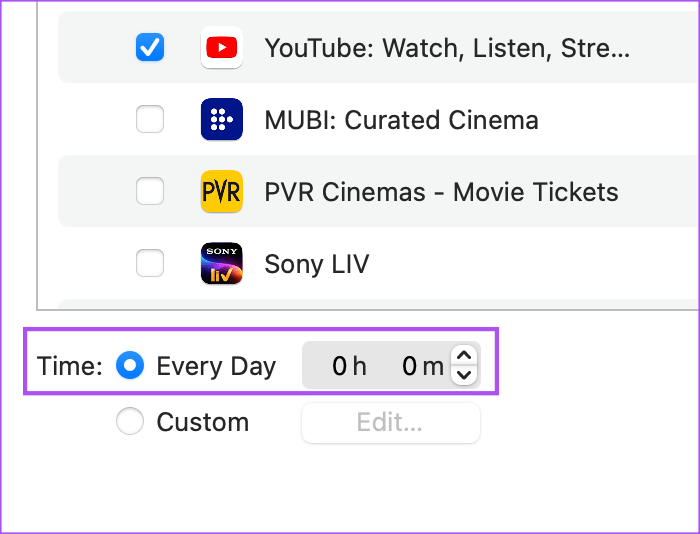The width and height of the screenshot is (700, 534).
Task: Select the Every Day radio button
Action: pyautogui.click(x=130, y=365)
